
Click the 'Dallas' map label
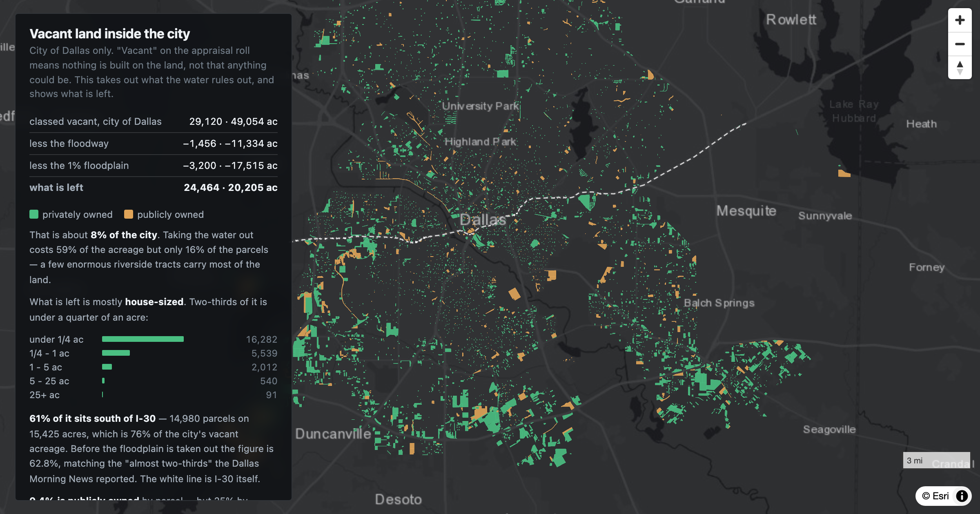[483, 220]
